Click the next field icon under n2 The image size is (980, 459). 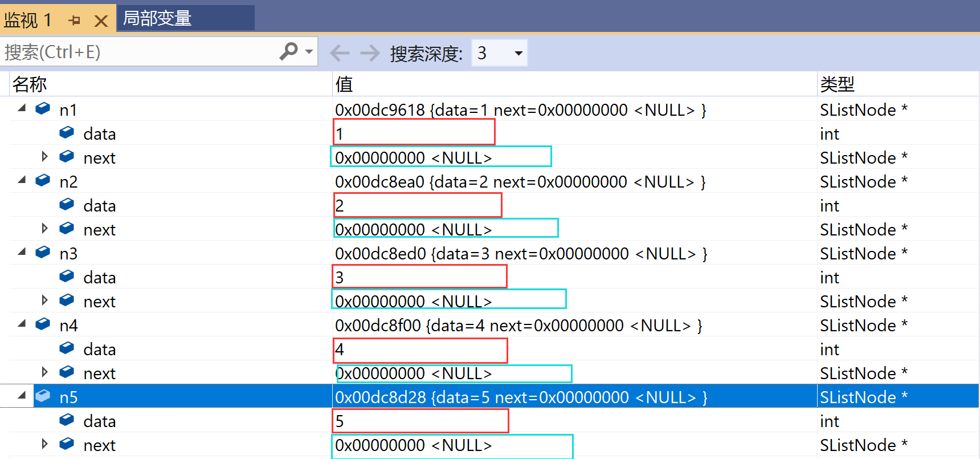pos(67,228)
